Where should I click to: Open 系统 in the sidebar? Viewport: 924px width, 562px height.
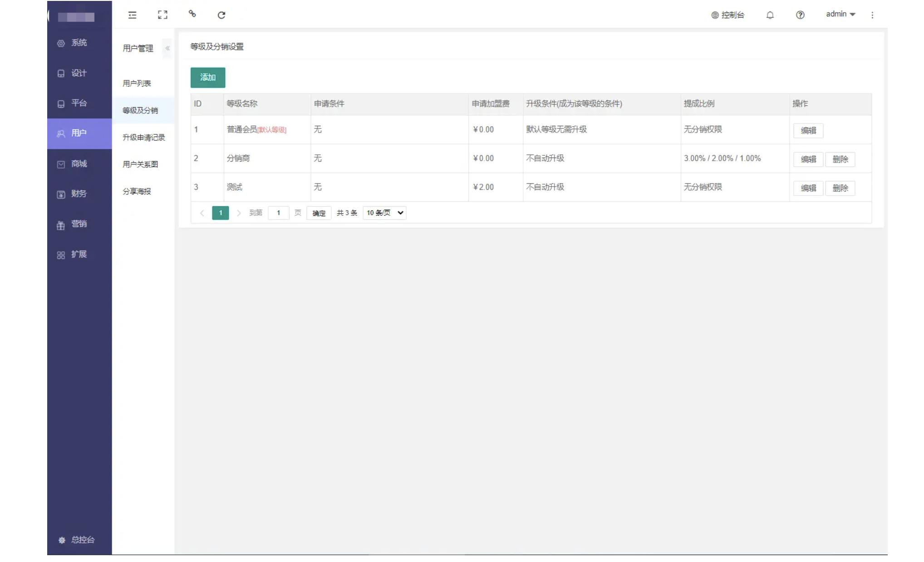(79, 43)
